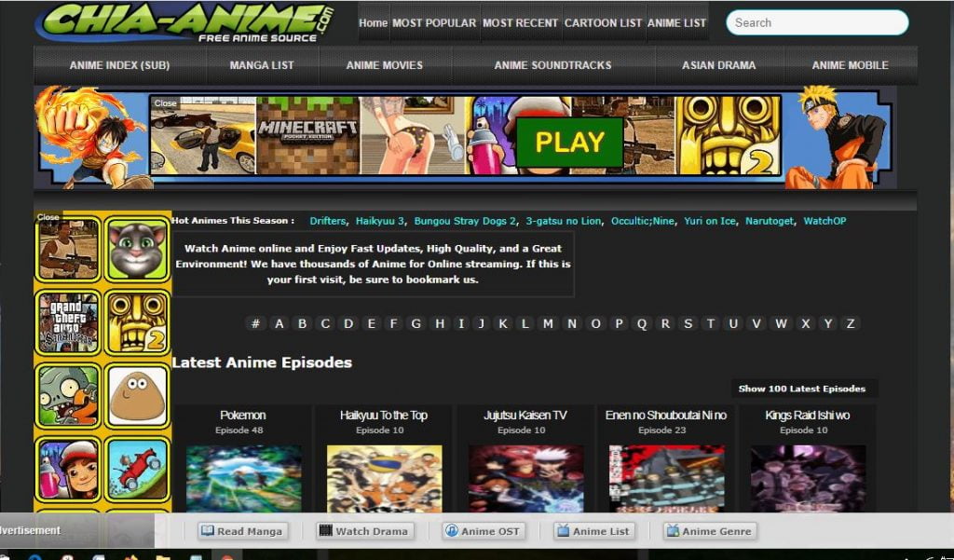954x560 pixels.
Task: Open the MOST POPULAR menu item
Action: [x=434, y=23]
